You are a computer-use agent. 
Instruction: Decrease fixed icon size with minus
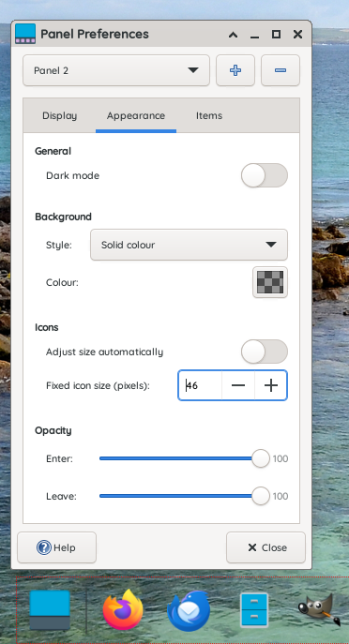tap(238, 385)
